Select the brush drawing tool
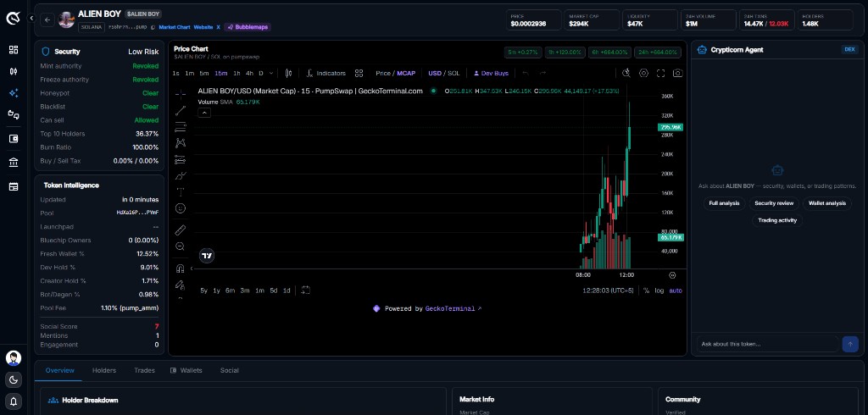 180,176
